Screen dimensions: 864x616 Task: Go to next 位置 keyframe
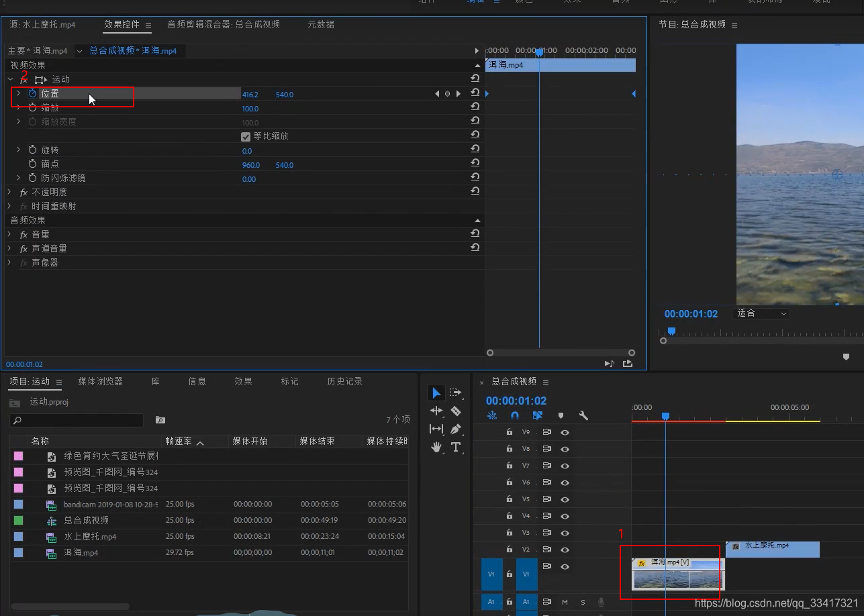click(x=459, y=94)
